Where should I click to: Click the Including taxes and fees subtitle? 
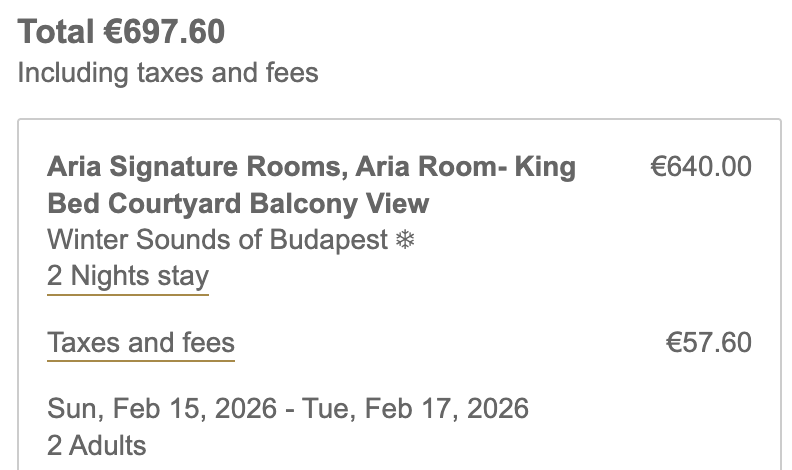[x=168, y=73]
